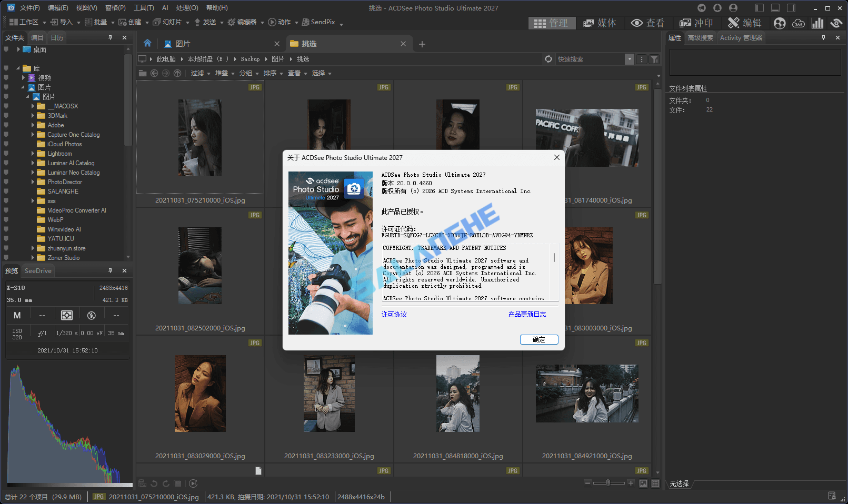848x504 pixels.
Task: Click the rotate left icon in bottom toolbar
Action: click(154, 483)
